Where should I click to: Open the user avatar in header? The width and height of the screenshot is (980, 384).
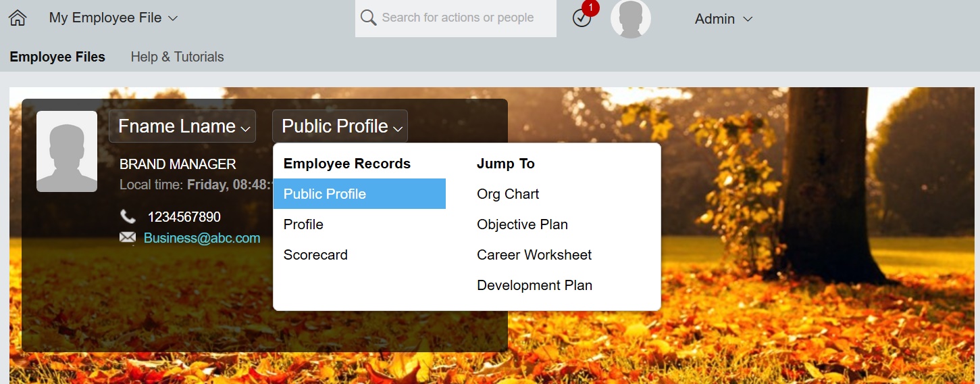[x=631, y=18]
